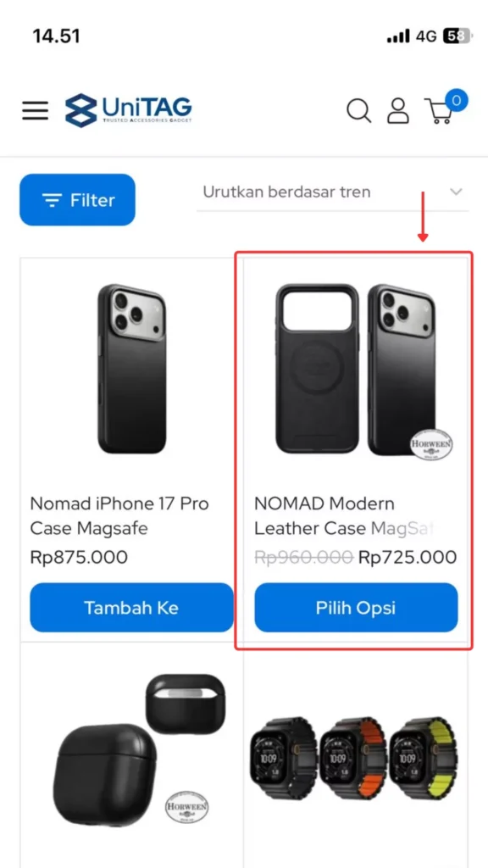This screenshot has height=868, width=488.
Task: Open the search icon
Action: [358, 110]
